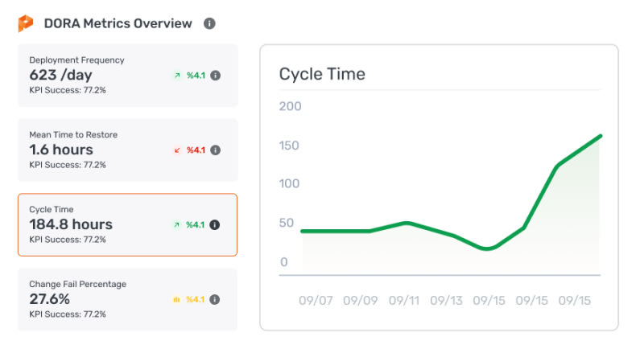The width and height of the screenshot is (644, 353).
Task: Click the Cycle Time chart heading
Action: (x=322, y=74)
